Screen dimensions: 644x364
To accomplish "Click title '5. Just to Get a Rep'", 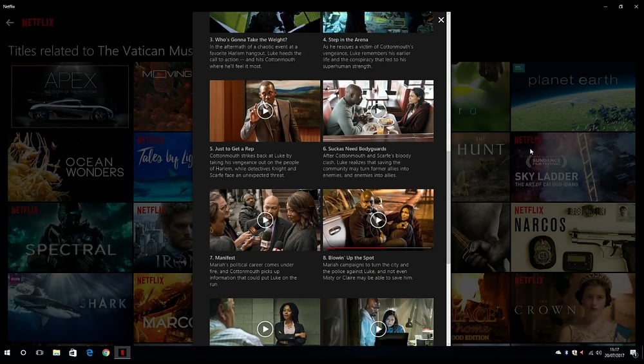I will tap(232, 149).
